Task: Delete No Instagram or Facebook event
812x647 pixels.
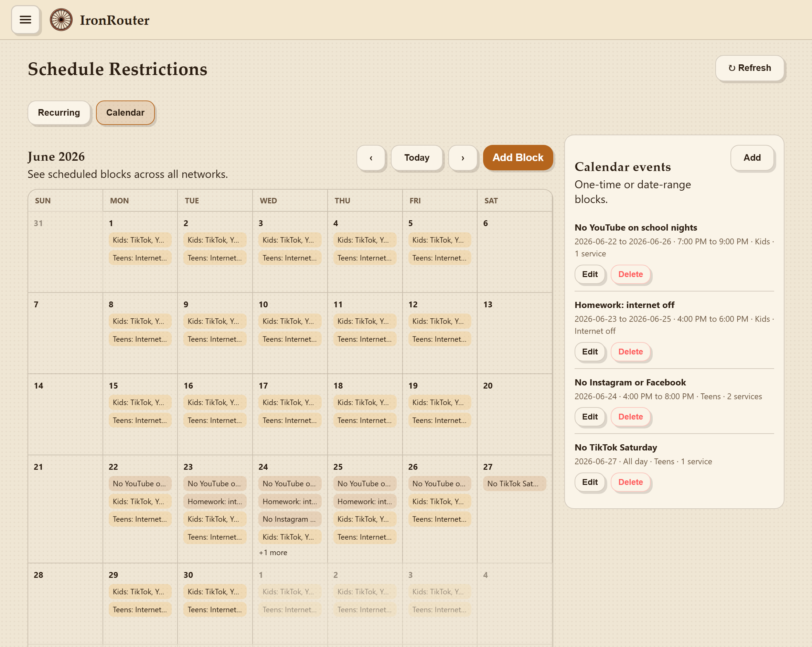Action: pyautogui.click(x=630, y=417)
